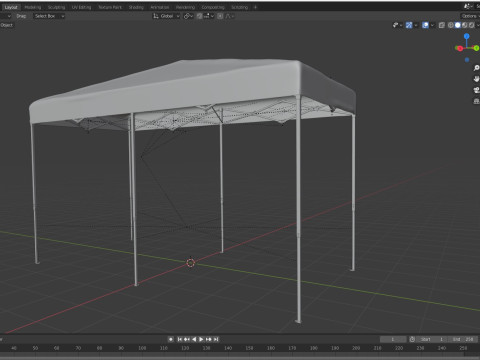Click frame 100 on the timeline ruler

(142, 348)
